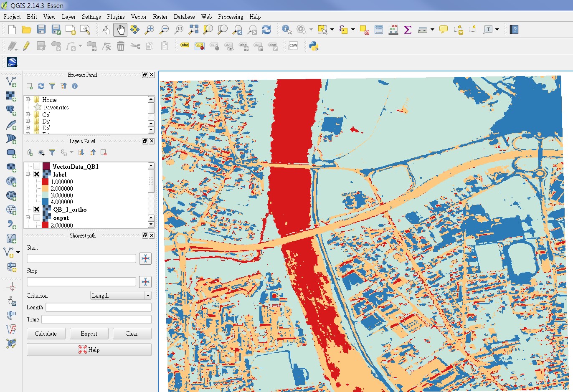Click Add SpatiaLite Layer feather icon
This screenshot has width=573, height=392.
coord(11,125)
